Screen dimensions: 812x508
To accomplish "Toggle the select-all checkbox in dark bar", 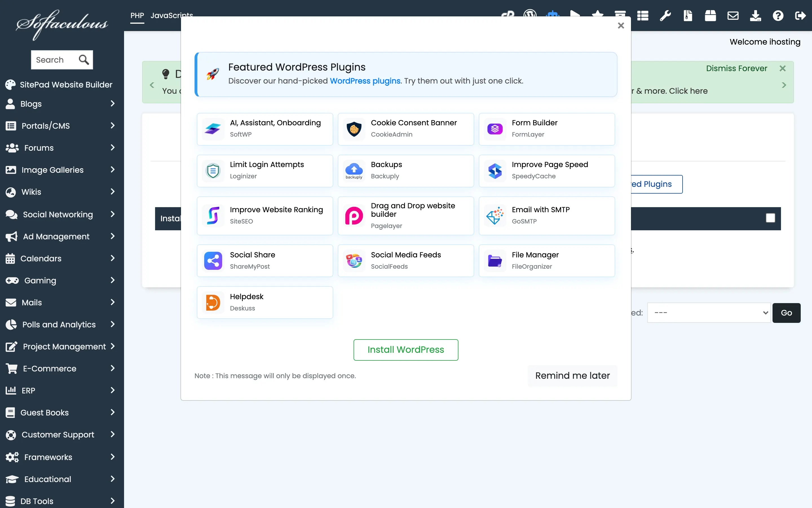I will pos(770,218).
